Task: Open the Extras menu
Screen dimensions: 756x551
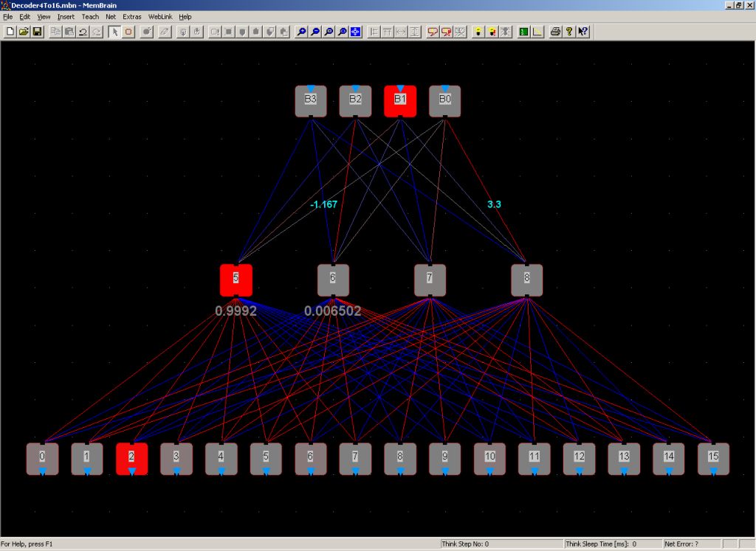Action: pos(131,16)
